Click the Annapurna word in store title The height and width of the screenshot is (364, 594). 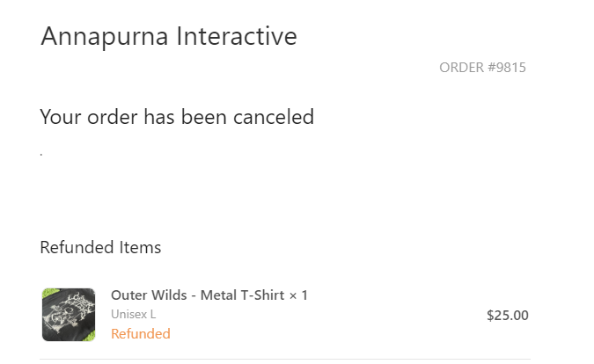[x=104, y=38]
